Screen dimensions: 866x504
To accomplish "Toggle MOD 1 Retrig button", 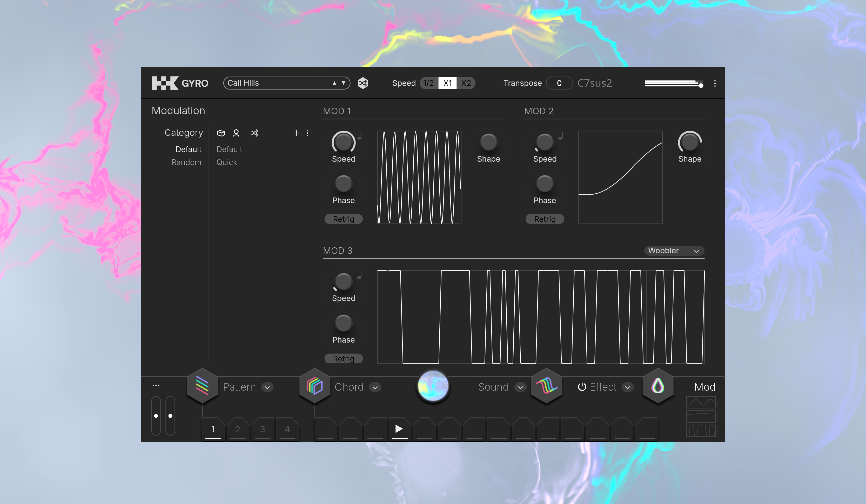I will pyautogui.click(x=343, y=219).
